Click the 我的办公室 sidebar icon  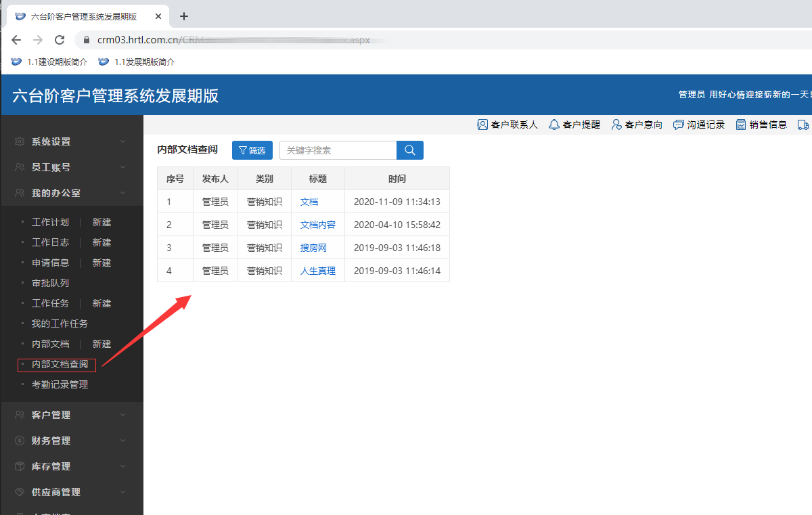[20, 193]
